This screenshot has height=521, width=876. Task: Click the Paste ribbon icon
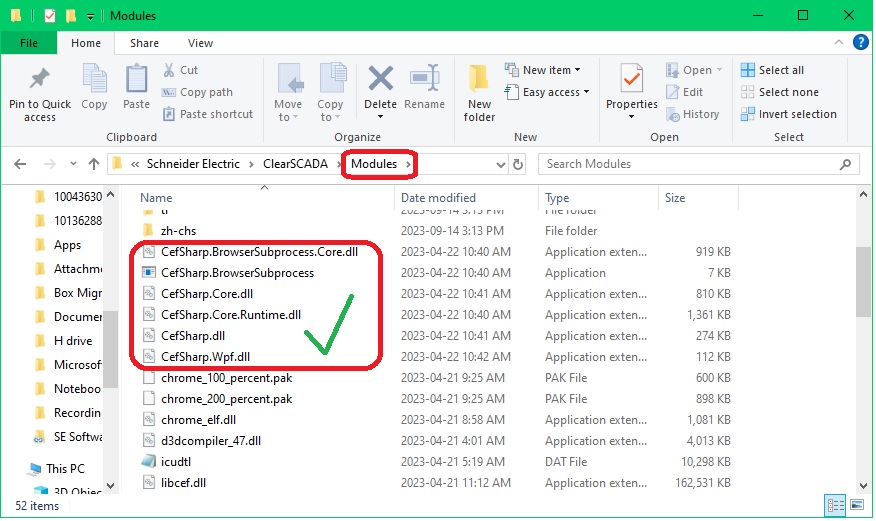[136, 79]
